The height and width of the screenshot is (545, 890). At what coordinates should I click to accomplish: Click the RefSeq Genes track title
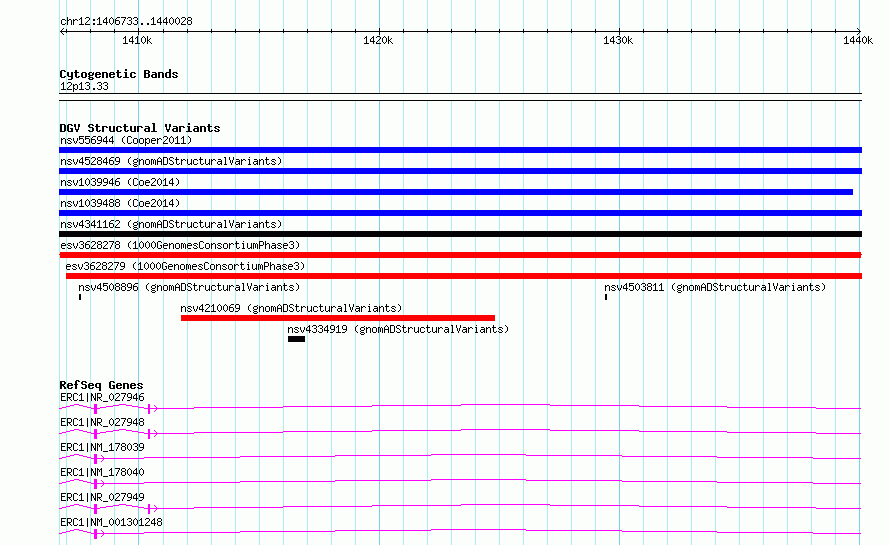click(x=101, y=385)
